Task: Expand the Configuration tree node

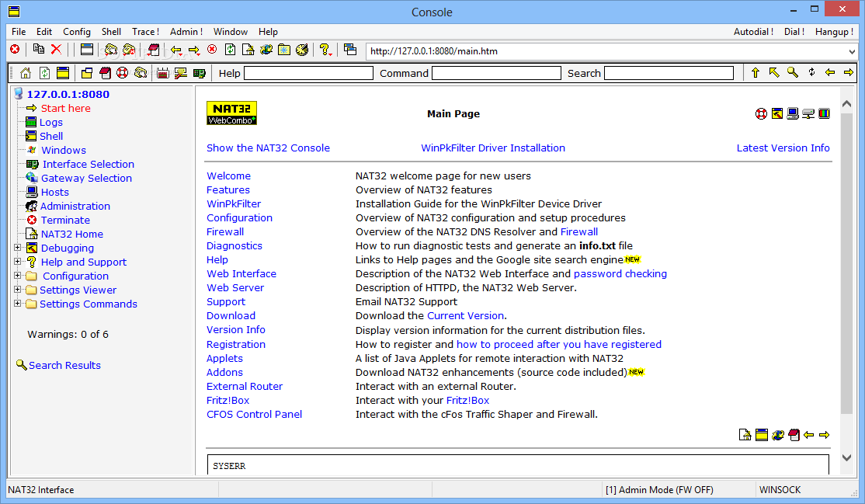Action: tap(18, 276)
